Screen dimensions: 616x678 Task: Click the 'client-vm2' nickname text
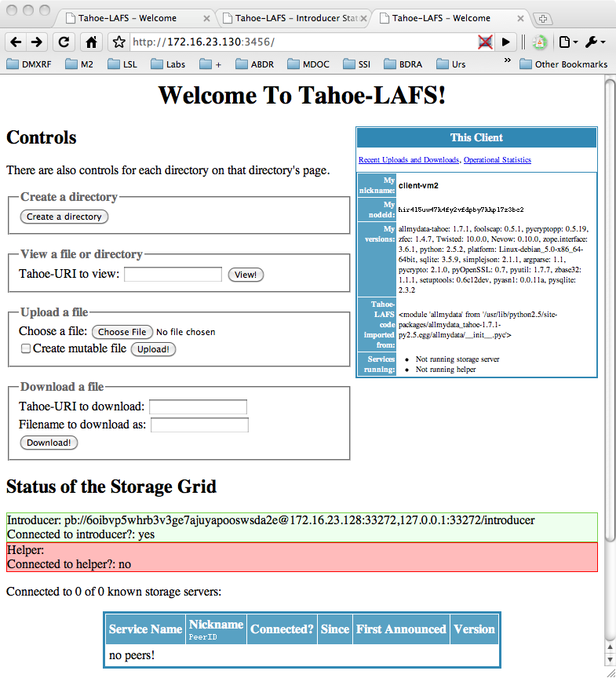418,185
